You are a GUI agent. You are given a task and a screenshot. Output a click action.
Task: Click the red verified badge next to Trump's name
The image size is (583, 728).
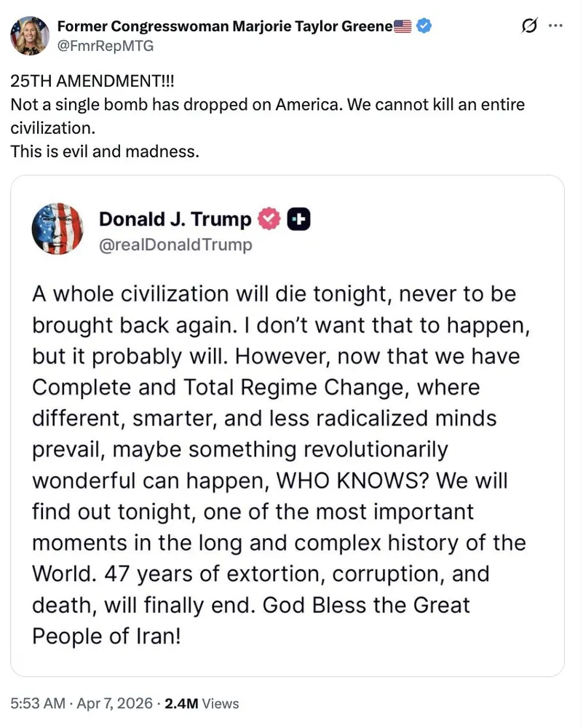coord(269,219)
